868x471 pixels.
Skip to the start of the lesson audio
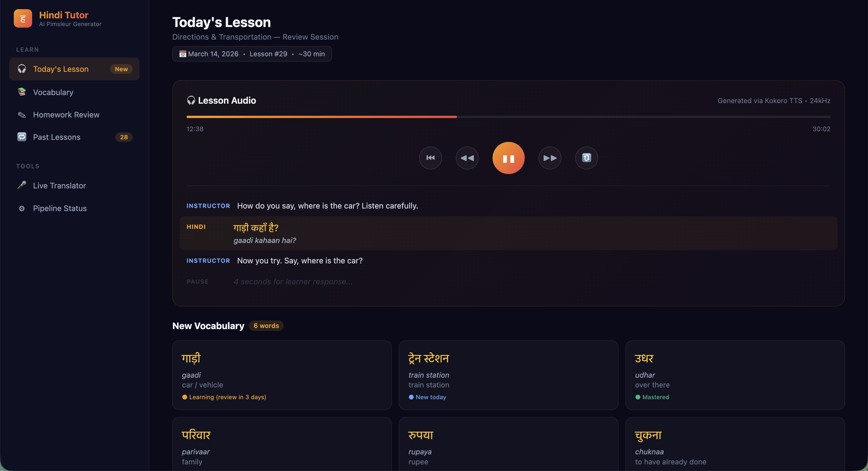pos(430,158)
